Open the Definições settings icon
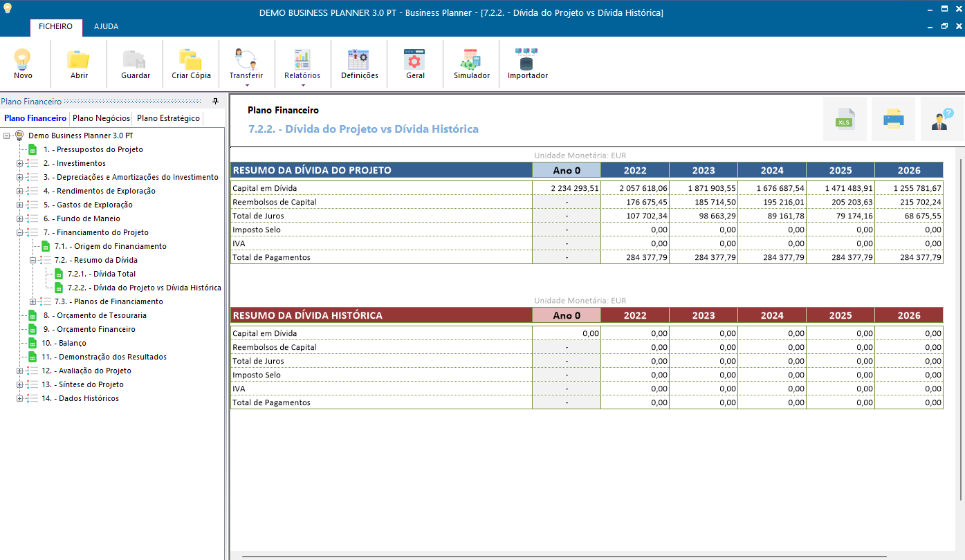965x560 pixels. coord(359,59)
